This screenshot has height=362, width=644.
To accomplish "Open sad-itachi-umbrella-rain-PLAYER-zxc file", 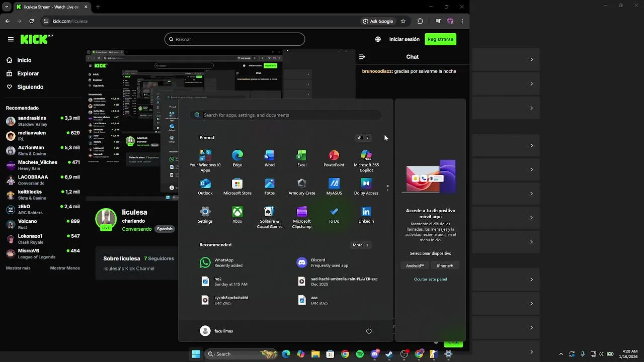I will (338, 281).
